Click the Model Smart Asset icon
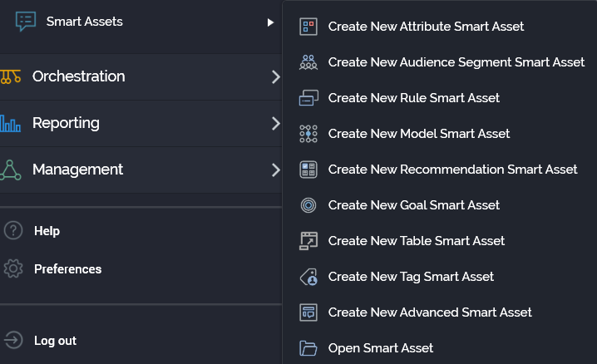This screenshot has height=364, width=597. tap(308, 134)
